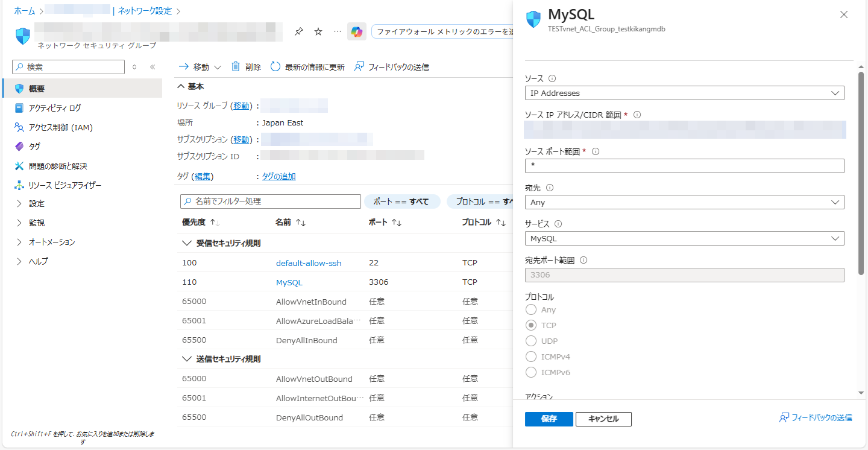This screenshot has width=868, height=450.
Task: Click the trash delete icon (削除)
Action: (x=236, y=67)
